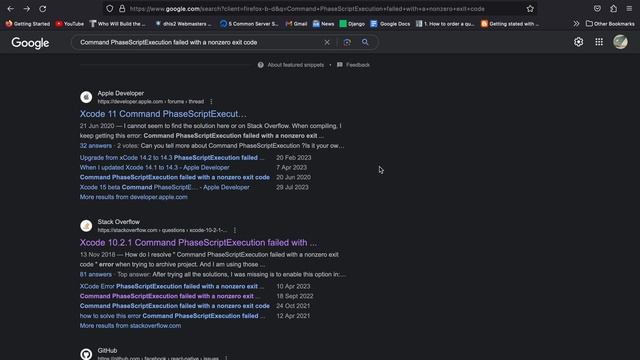
Task: Click the Feedback flag icon
Action: pyautogui.click(x=340, y=65)
